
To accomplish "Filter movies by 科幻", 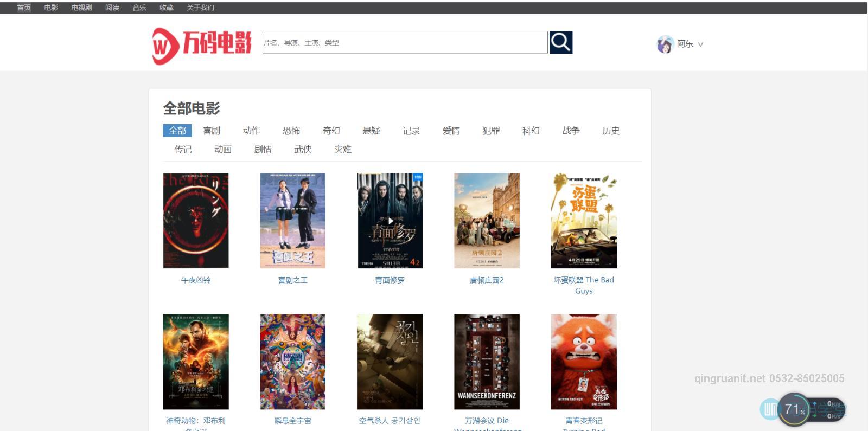I will [x=531, y=131].
